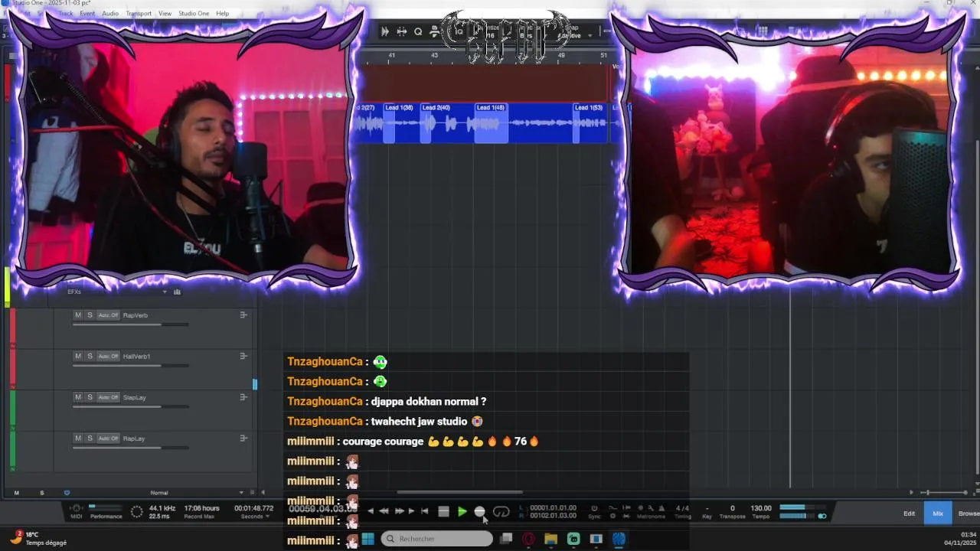Open the RapLay channel routing icon
Screen dimensions: 980x551
click(x=243, y=439)
